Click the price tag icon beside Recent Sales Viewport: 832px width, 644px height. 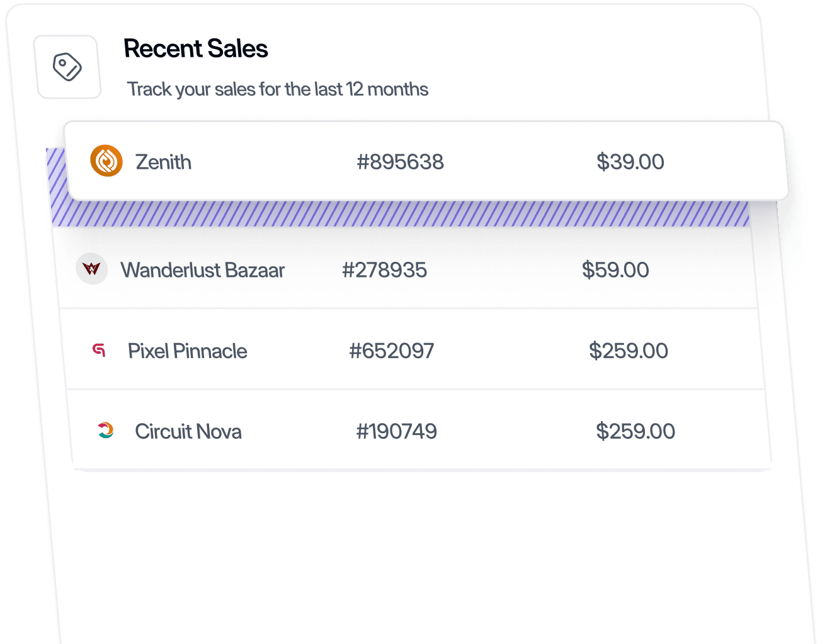(x=68, y=67)
